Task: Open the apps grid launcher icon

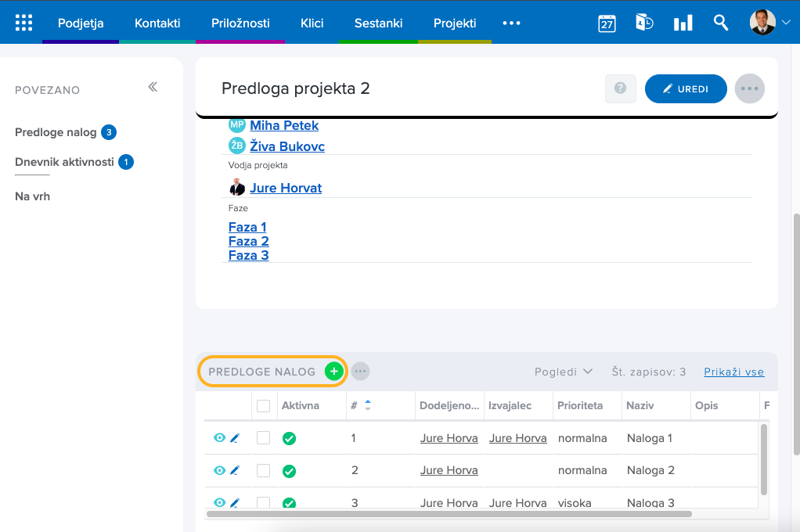Action: coord(24,23)
